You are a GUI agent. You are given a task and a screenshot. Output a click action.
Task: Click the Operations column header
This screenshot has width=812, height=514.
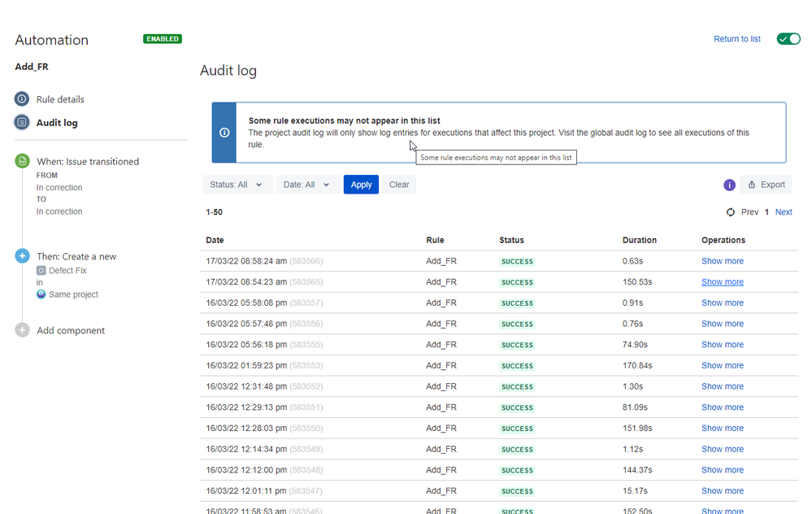(x=723, y=240)
